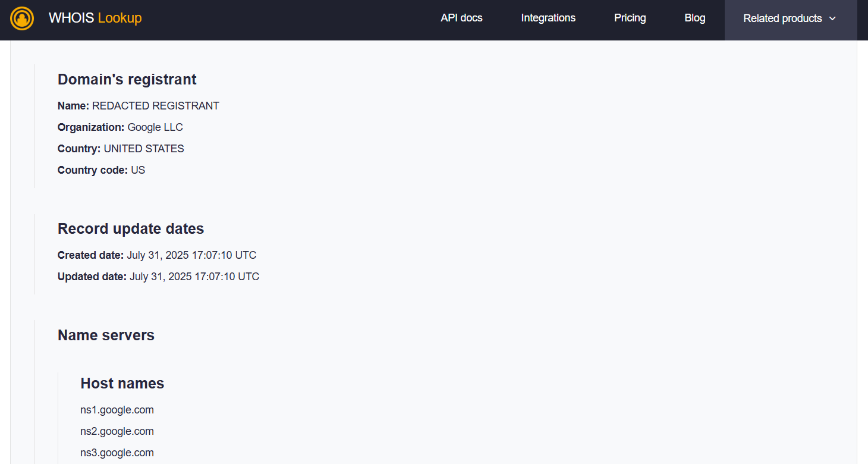Screen dimensions: 868x464
Task: Go to the Integrations page
Action: pyautogui.click(x=548, y=18)
